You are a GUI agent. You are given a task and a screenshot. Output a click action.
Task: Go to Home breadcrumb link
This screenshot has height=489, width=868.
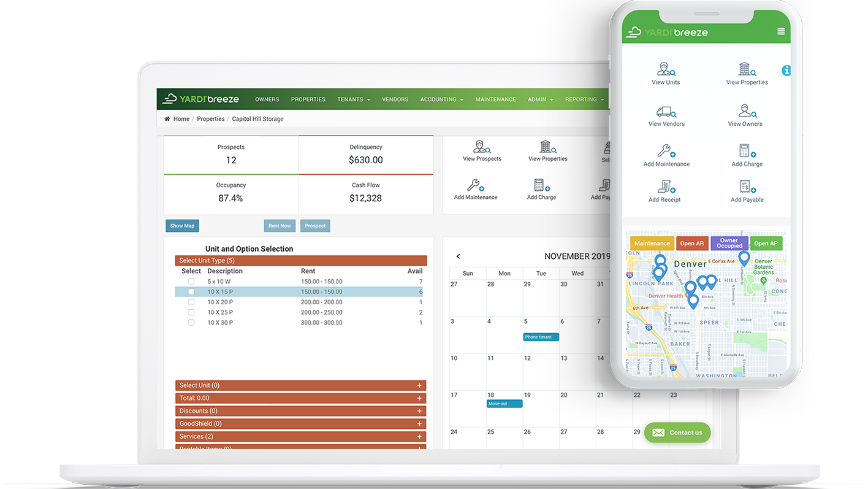pos(181,119)
